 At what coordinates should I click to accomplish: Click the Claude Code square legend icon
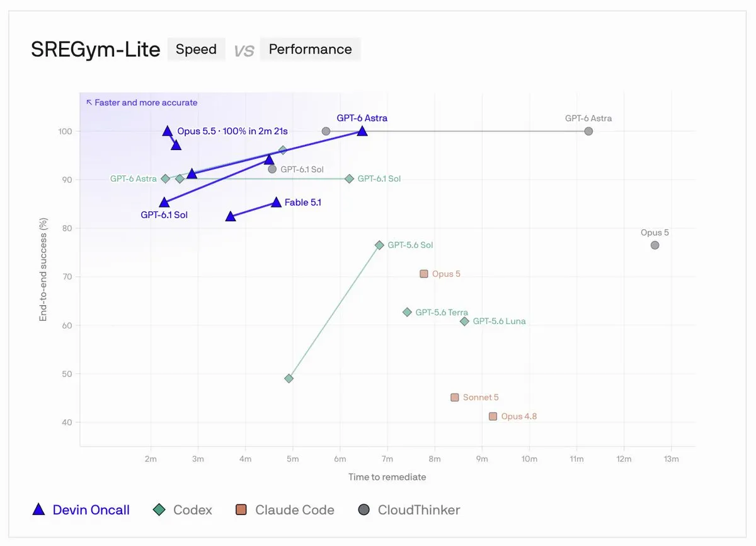[241, 509]
